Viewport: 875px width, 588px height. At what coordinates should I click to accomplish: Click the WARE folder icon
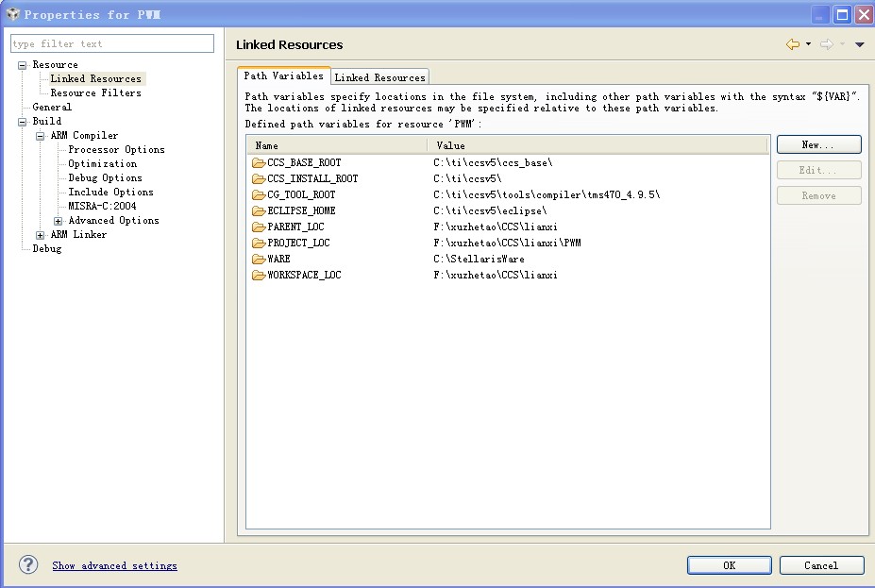click(259, 259)
